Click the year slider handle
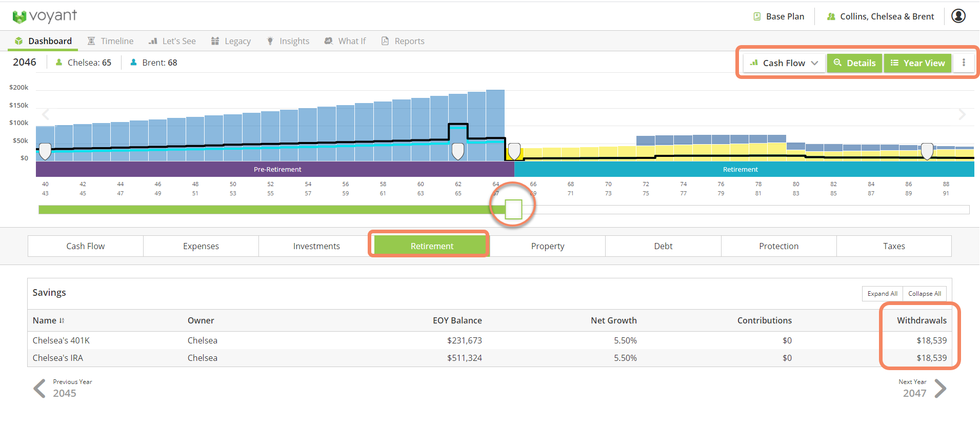Viewport: 980px width, 426px height. tap(513, 209)
